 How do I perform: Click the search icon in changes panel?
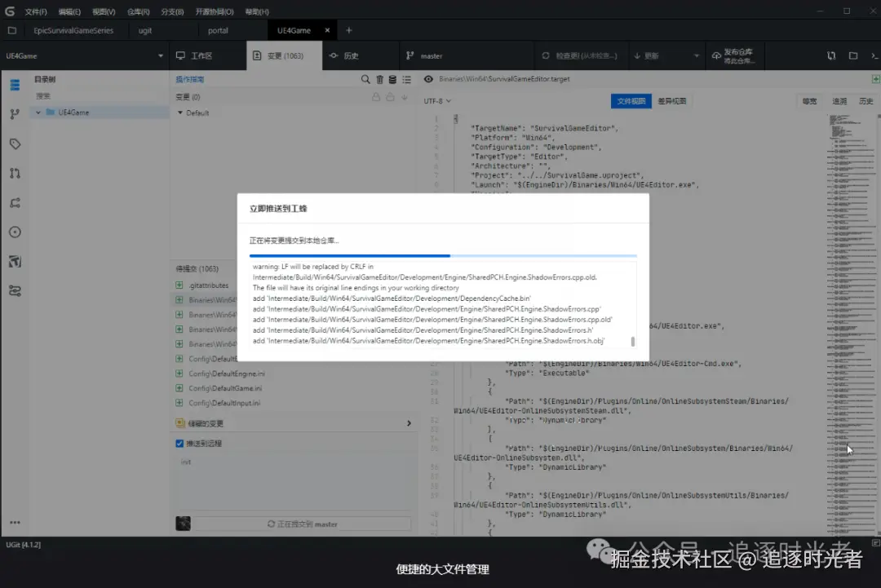[365, 79]
